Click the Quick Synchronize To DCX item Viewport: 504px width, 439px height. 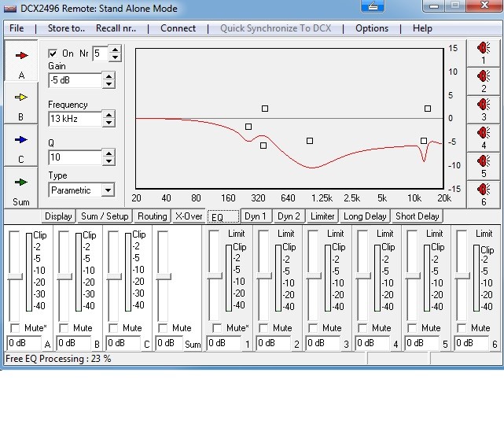[275, 28]
